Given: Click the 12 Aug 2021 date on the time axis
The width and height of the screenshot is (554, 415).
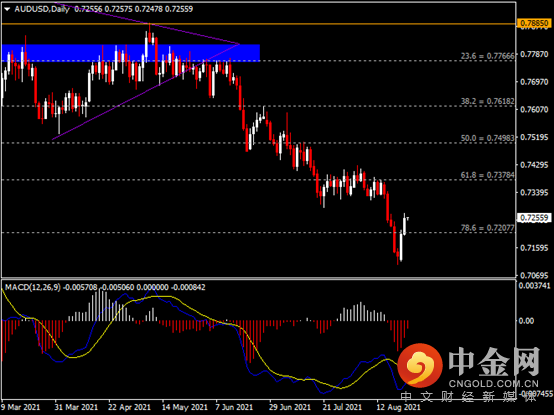Looking at the screenshot, I should (398, 407).
